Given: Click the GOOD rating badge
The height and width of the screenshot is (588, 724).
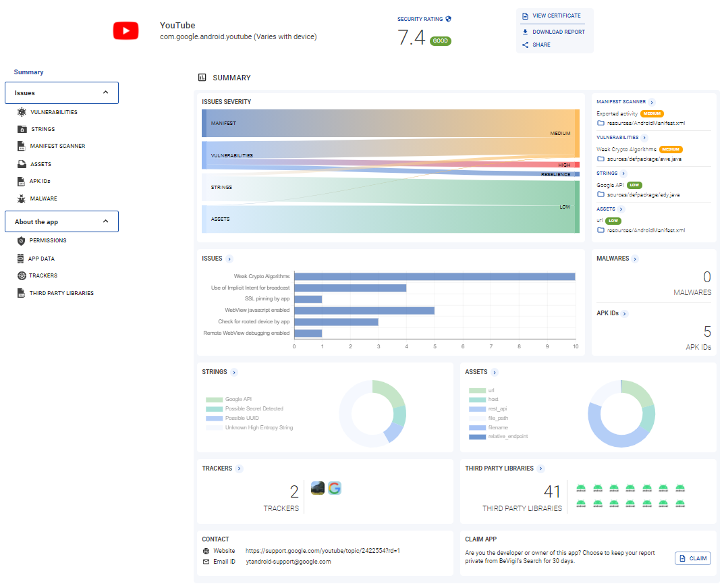Looking at the screenshot, I should click(x=441, y=41).
